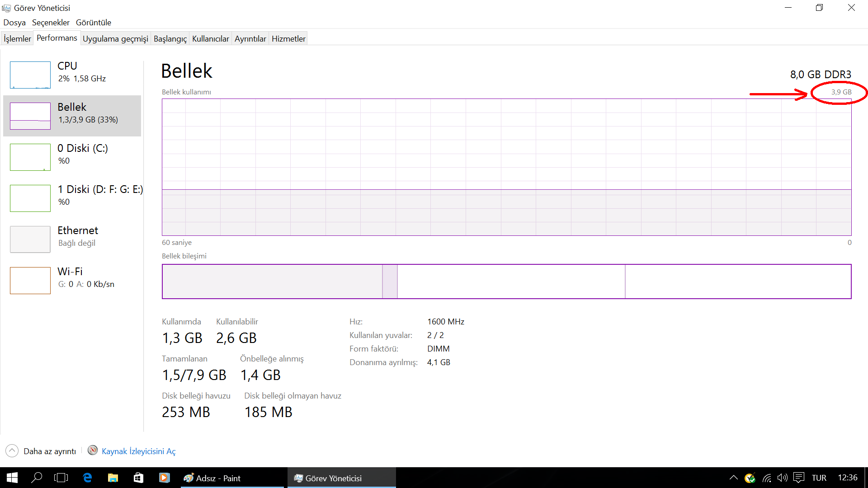The height and width of the screenshot is (488, 868).
Task: Collapse details with the 'Daha az ayrıntı' arrow
Action: click(x=12, y=451)
